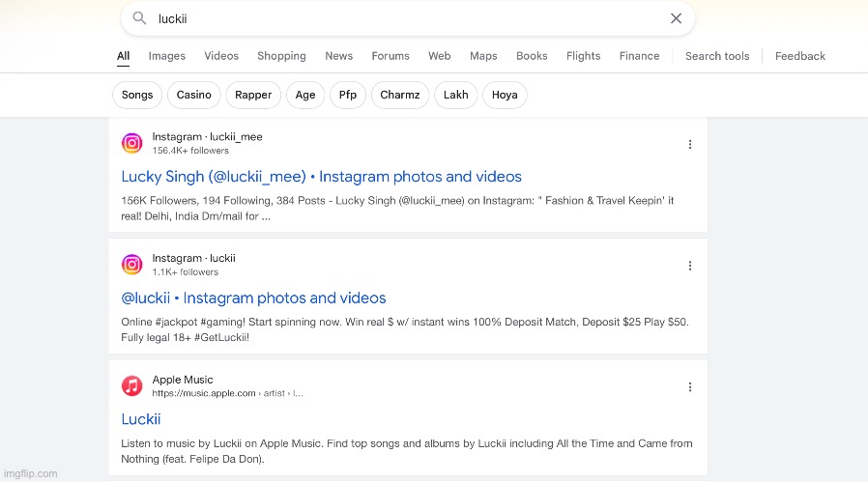Click 'Listen to music by Luckii' snippet

coord(406,451)
